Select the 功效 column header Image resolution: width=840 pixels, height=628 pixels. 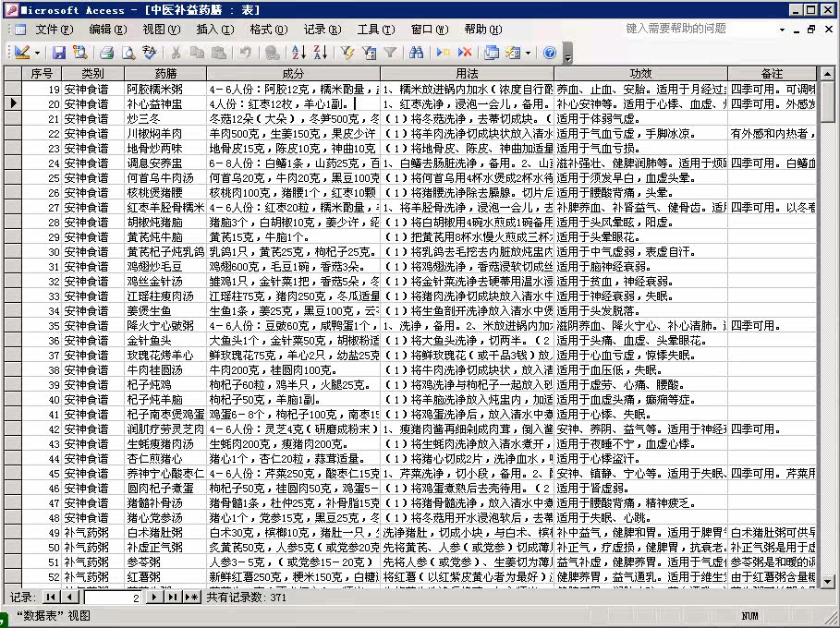[640, 74]
